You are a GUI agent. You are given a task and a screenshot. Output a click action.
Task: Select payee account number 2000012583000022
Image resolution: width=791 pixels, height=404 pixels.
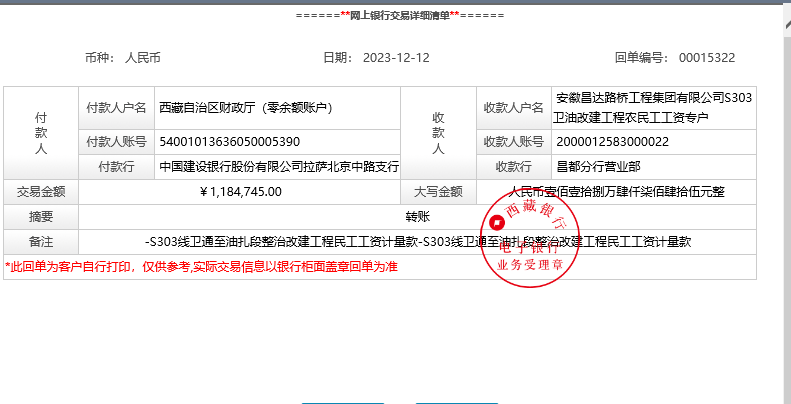pos(612,141)
